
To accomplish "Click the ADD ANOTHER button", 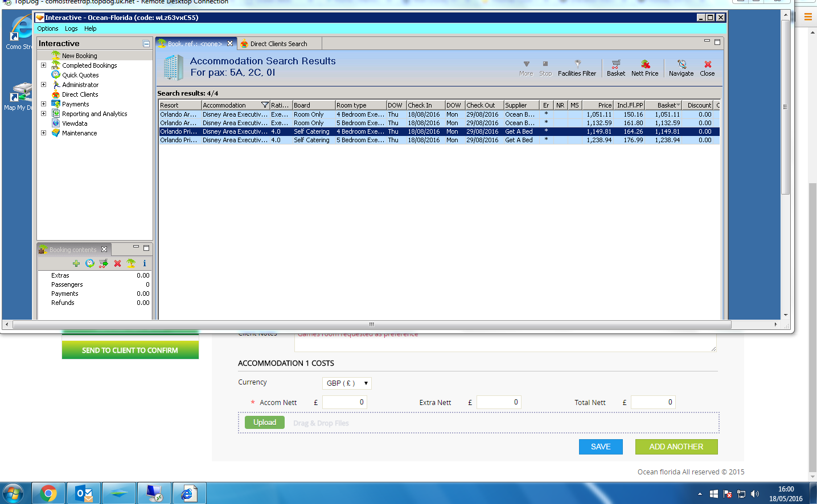I will [x=676, y=447].
